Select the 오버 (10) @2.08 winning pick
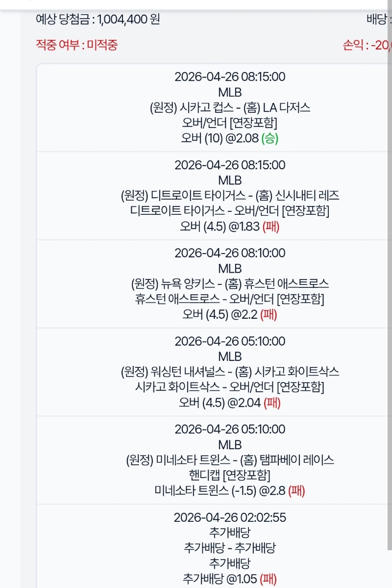The image size is (392, 588). tap(230, 138)
